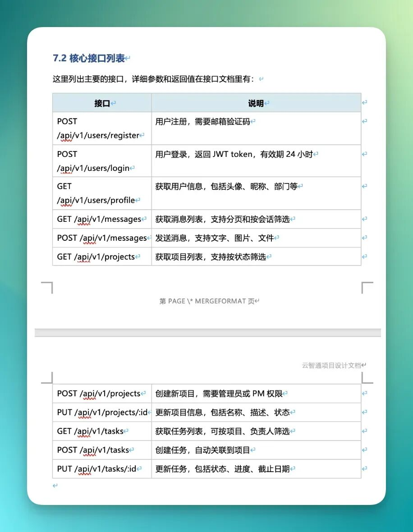
Task: Click the JWT token login description cell
Action: click(234, 154)
